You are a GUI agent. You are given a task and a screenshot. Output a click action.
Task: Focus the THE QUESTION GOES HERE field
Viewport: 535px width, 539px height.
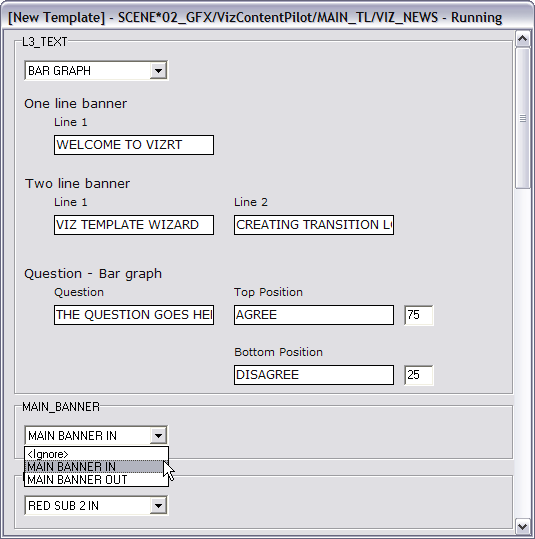[134, 315]
